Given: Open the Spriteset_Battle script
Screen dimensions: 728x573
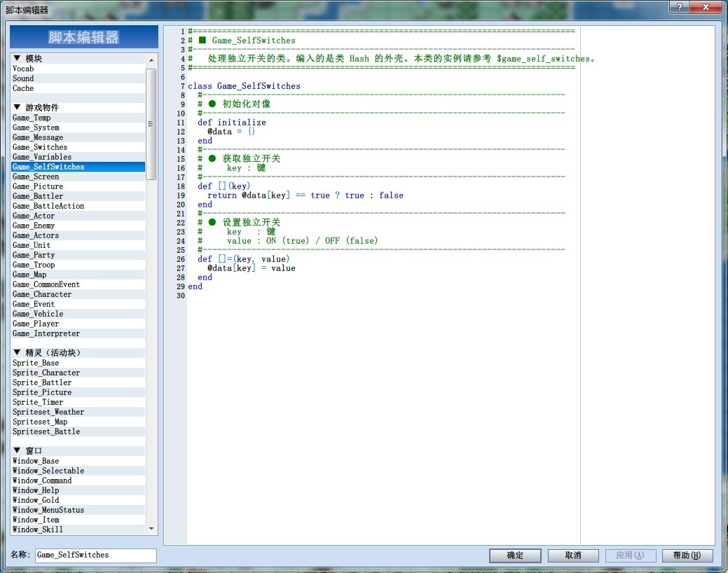Looking at the screenshot, I should tap(78, 432).
